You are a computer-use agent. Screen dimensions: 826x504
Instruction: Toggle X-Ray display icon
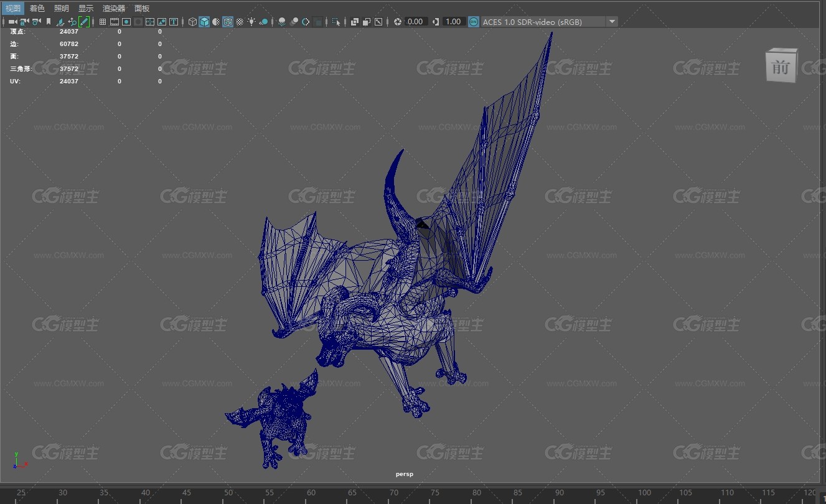(x=354, y=22)
